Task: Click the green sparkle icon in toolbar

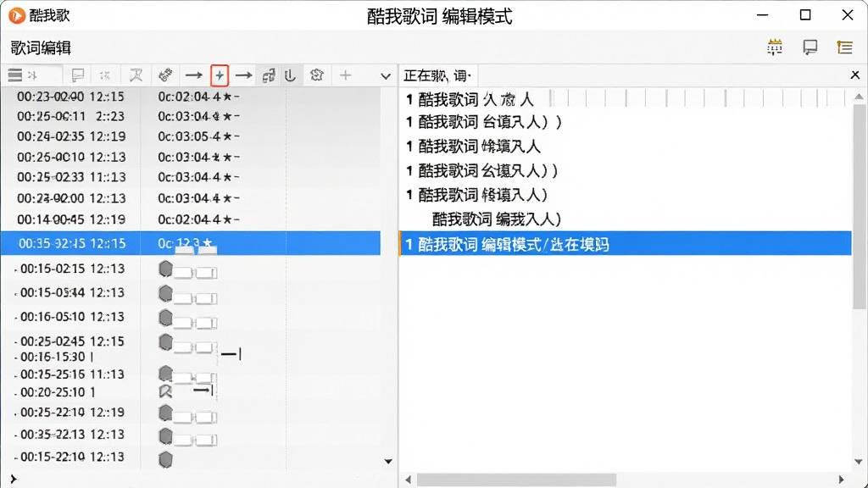Action: click(x=220, y=75)
